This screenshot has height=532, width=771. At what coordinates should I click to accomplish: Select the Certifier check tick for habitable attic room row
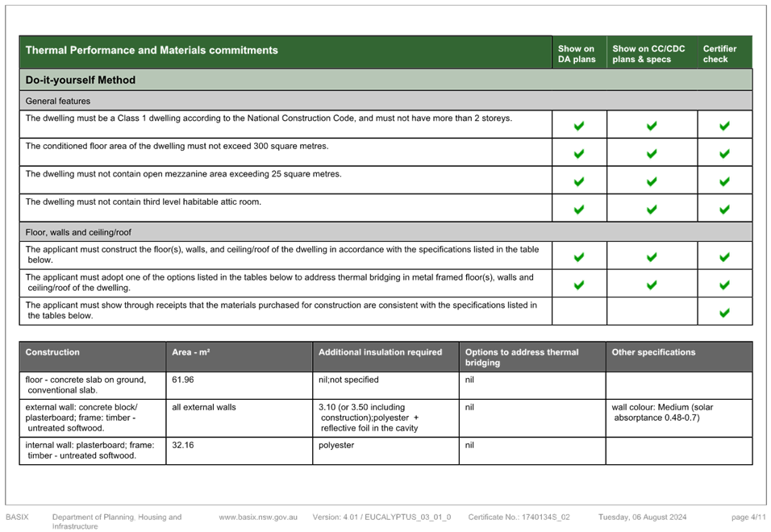pos(724,210)
